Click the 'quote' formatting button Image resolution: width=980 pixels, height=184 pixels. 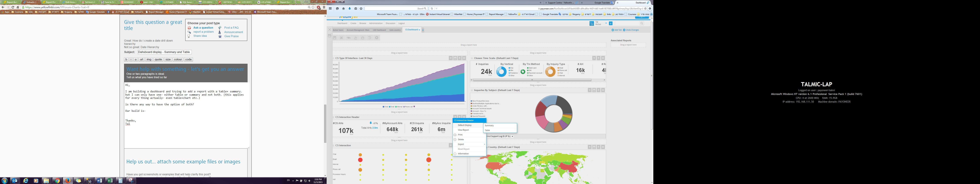[x=158, y=59]
